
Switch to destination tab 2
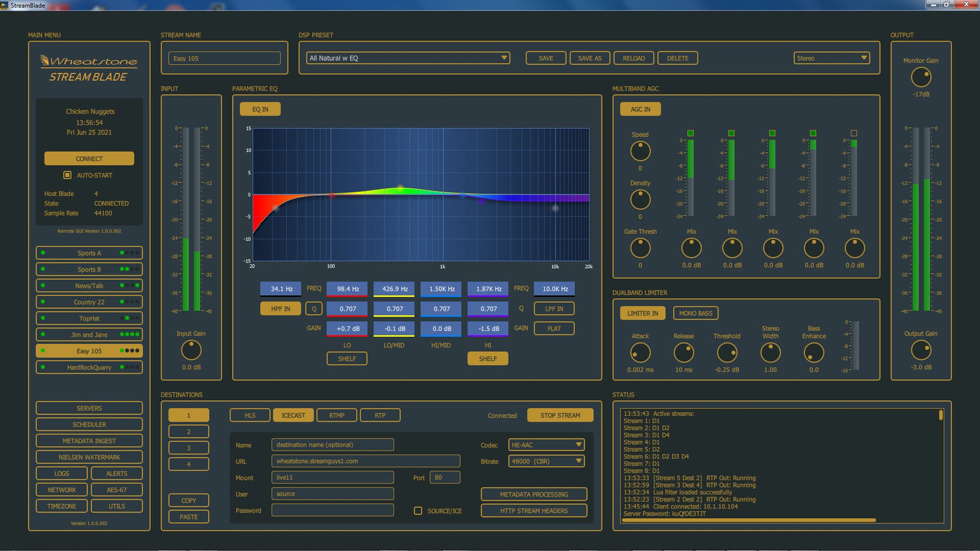tap(188, 431)
